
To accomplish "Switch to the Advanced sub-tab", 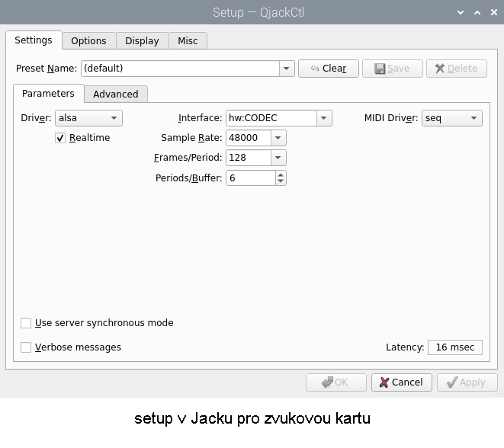I will pyautogui.click(x=116, y=94).
